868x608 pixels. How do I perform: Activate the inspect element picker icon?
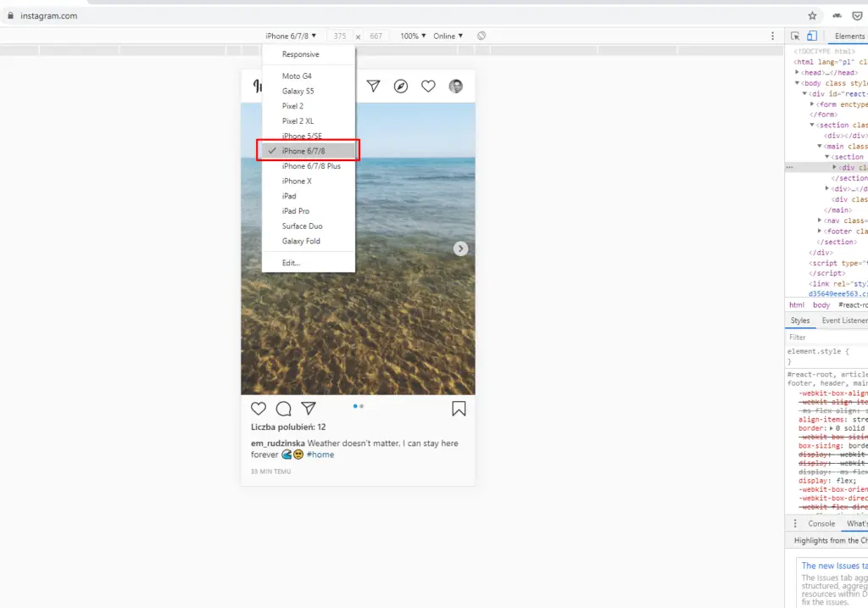(x=795, y=36)
